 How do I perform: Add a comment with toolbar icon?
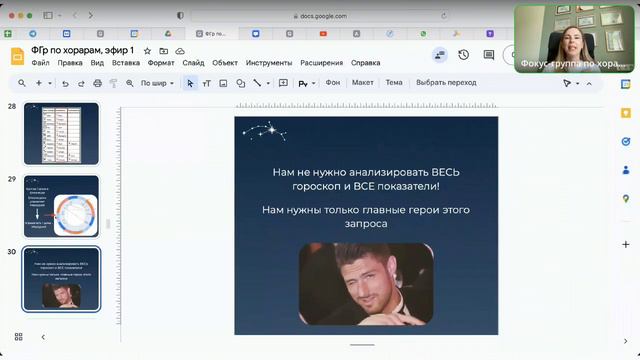coord(283,83)
